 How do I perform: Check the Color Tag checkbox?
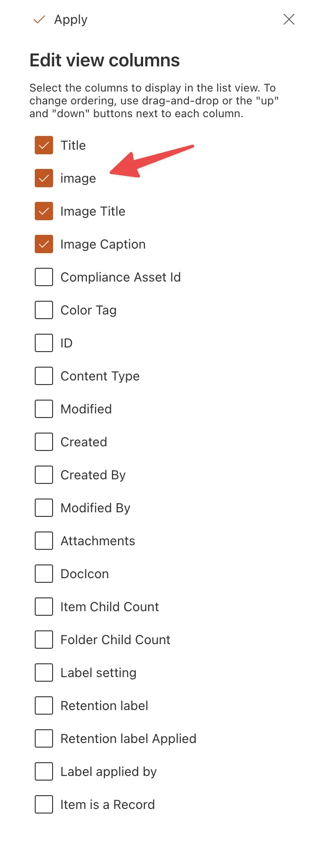coord(44,310)
